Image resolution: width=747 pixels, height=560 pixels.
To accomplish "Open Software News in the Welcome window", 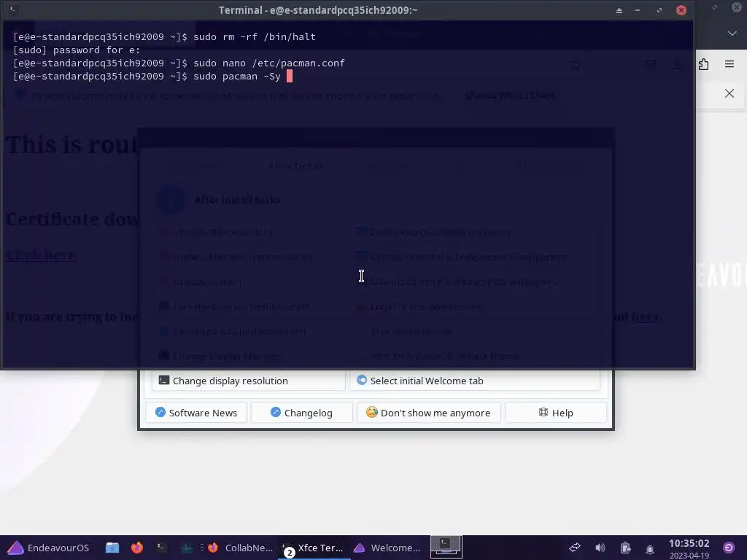I will click(196, 413).
